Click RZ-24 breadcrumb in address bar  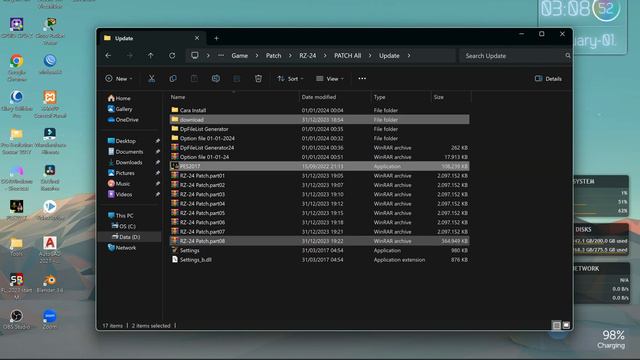pos(308,56)
